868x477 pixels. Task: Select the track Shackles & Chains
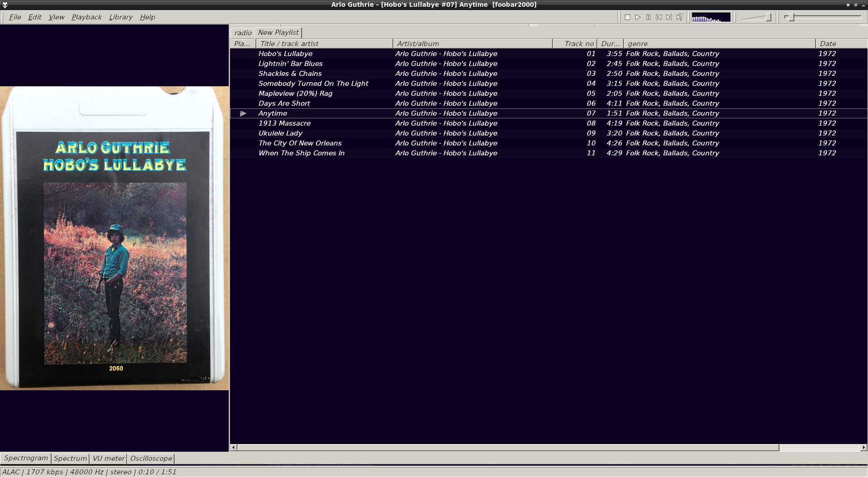(549, 74)
